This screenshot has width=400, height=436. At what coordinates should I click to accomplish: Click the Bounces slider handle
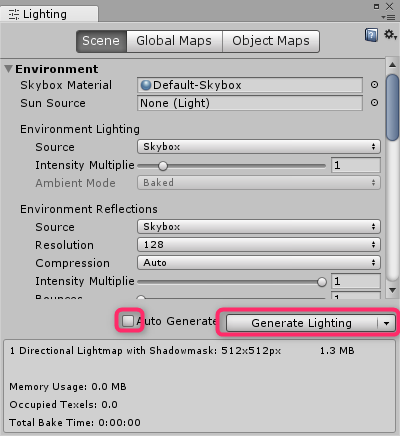tap(141, 297)
